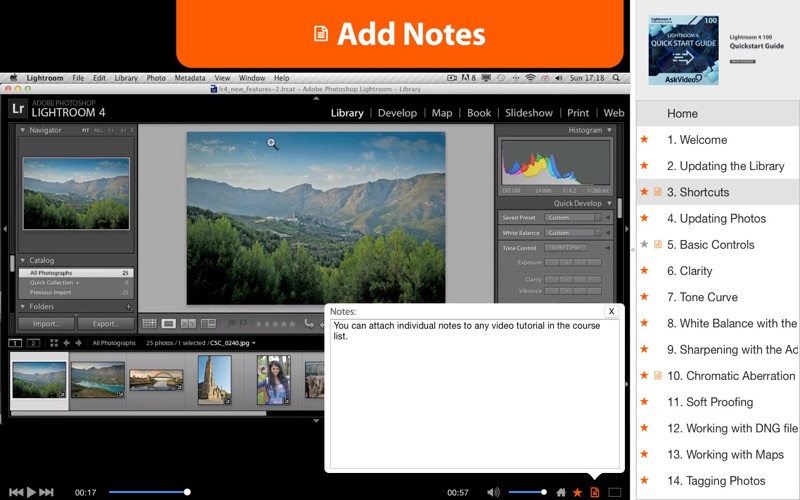Image resolution: width=800 pixels, height=500 pixels.
Task: Open the Window menu
Action: (252, 78)
